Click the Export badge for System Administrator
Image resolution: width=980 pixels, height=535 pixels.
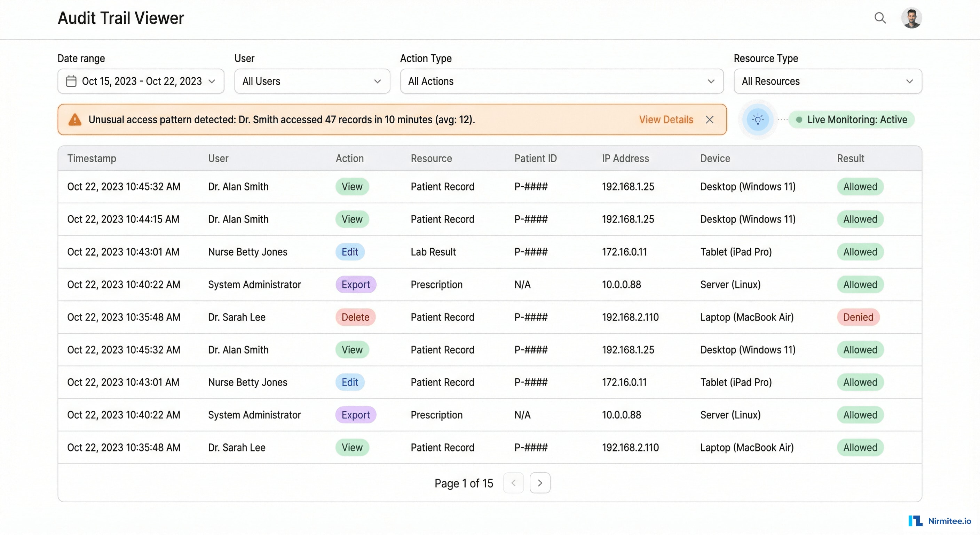click(x=355, y=285)
